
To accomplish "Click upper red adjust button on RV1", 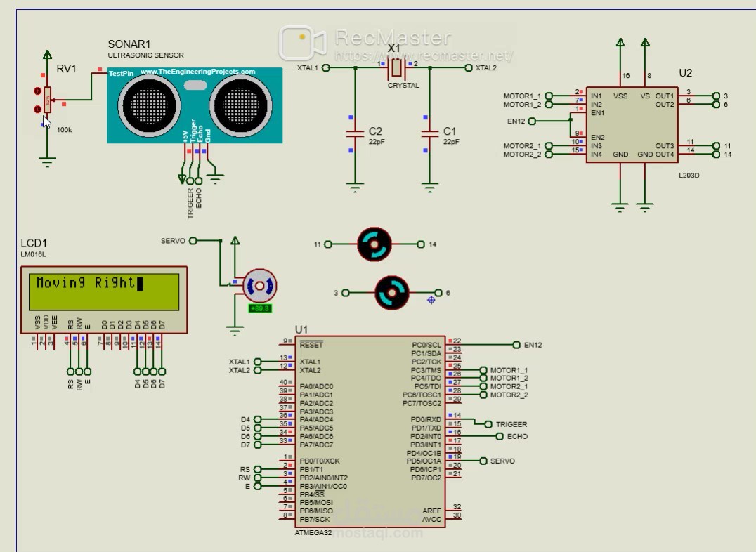I will (37, 91).
